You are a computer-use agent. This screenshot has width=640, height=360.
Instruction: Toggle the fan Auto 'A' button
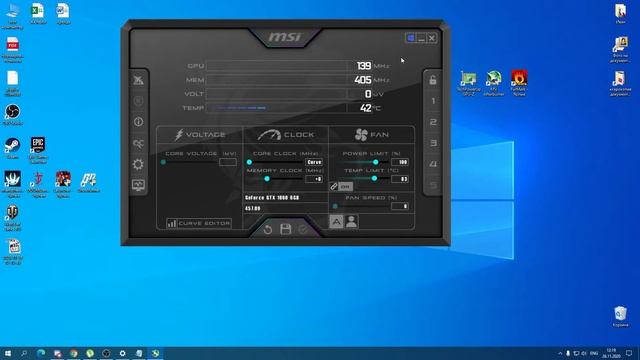click(336, 222)
